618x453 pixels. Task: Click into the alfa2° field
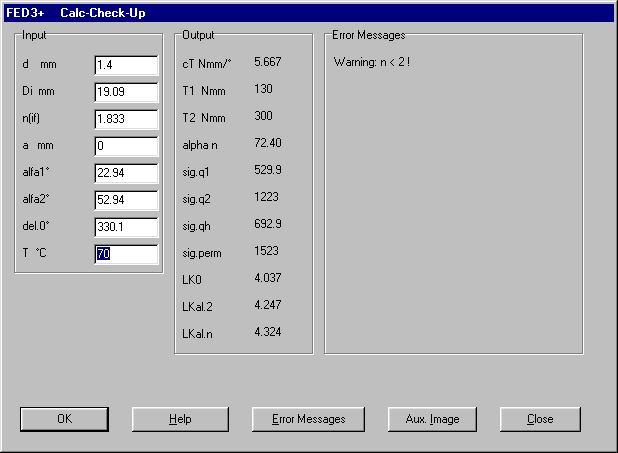coord(126,200)
